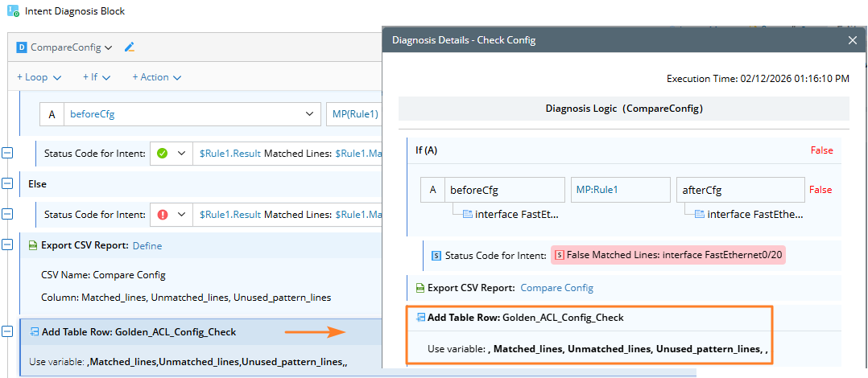
Task: Open the CompareConfig name dropdown
Action: 108,47
